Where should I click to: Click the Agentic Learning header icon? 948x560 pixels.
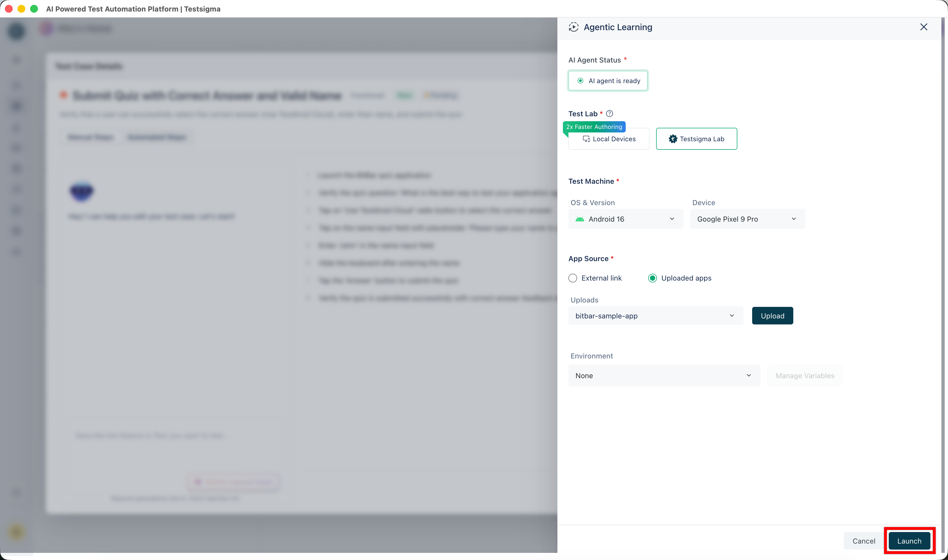coord(573,27)
